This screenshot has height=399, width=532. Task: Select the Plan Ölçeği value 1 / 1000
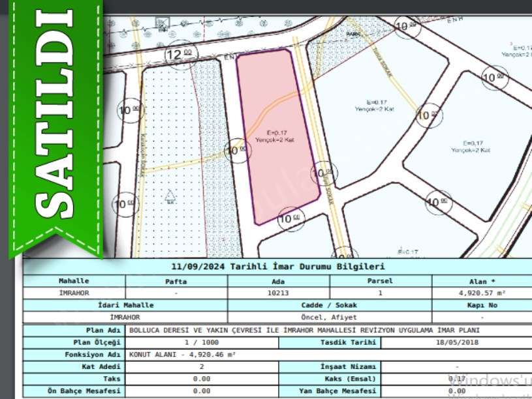point(202,342)
